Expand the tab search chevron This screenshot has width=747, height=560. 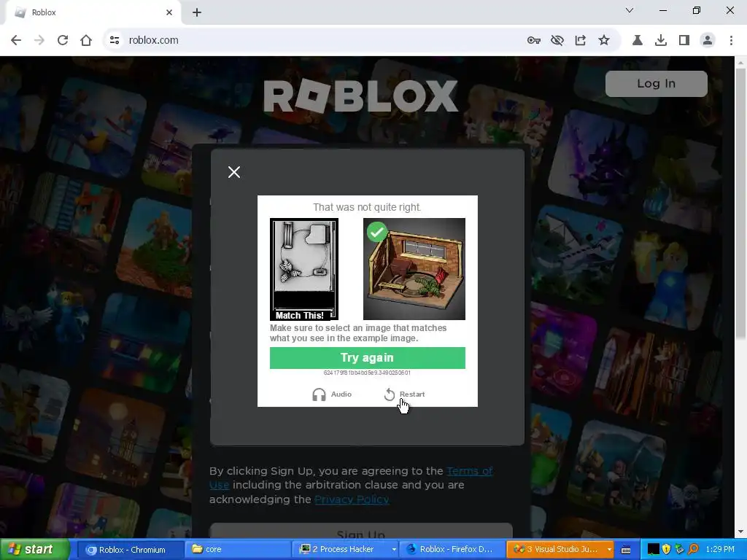click(630, 10)
